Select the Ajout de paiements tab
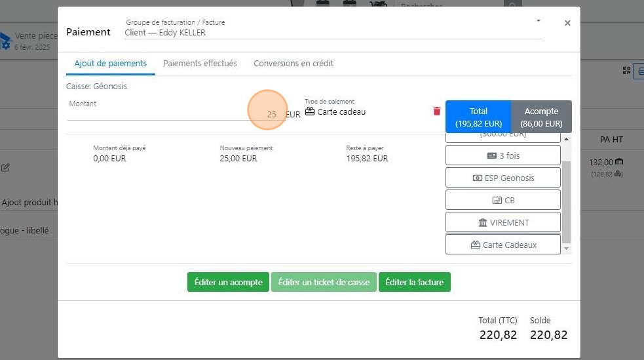 tap(111, 64)
